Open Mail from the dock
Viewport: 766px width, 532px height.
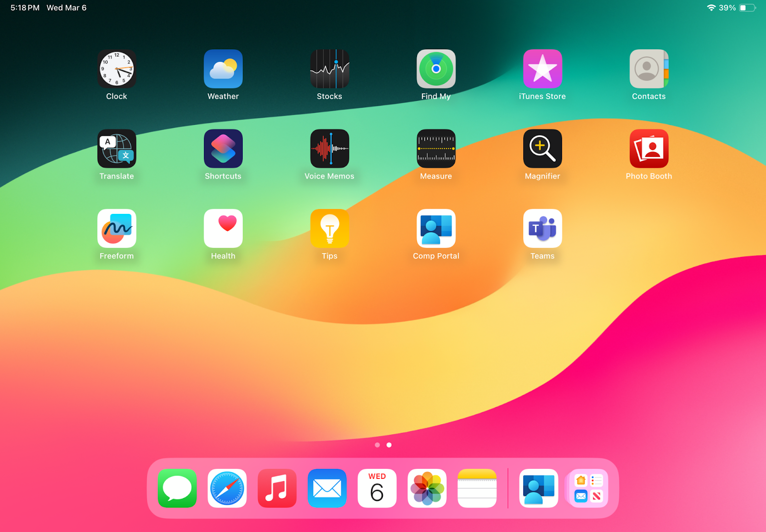pyautogui.click(x=327, y=488)
